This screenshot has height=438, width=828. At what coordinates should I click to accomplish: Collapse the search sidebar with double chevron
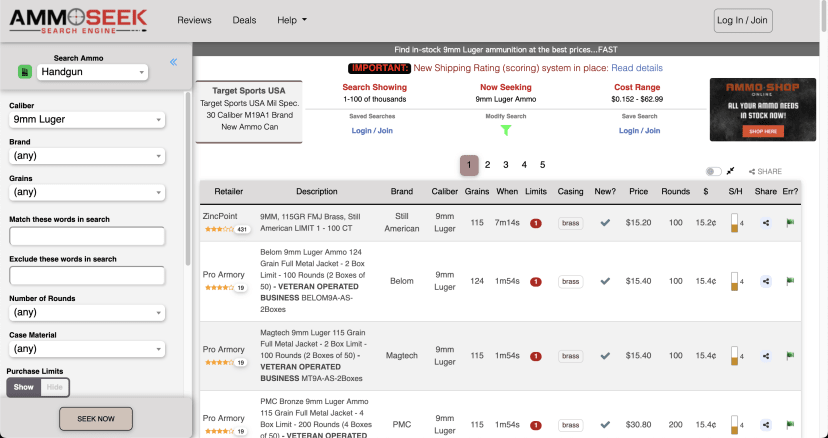[x=173, y=62]
